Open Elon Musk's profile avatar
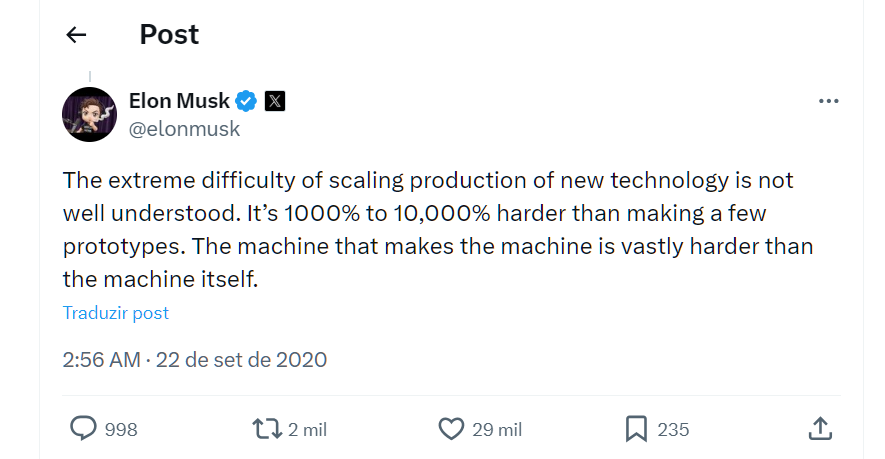The width and height of the screenshot is (885, 459). click(x=90, y=114)
